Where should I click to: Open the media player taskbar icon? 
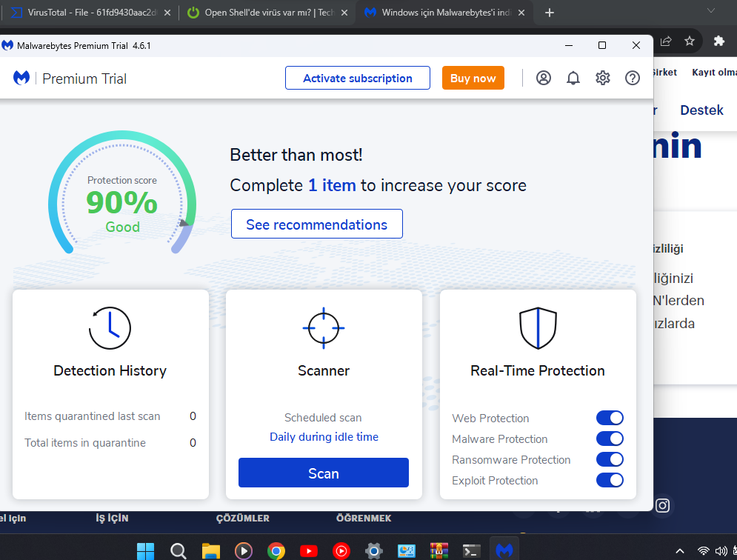pyautogui.click(x=244, y=550)
